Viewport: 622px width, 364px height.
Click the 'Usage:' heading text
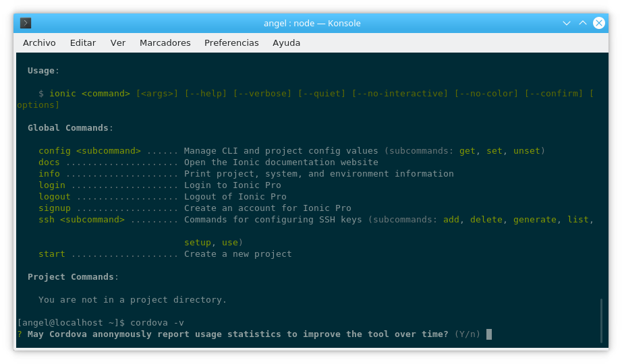pyautogui.click(x=43, y=71)
